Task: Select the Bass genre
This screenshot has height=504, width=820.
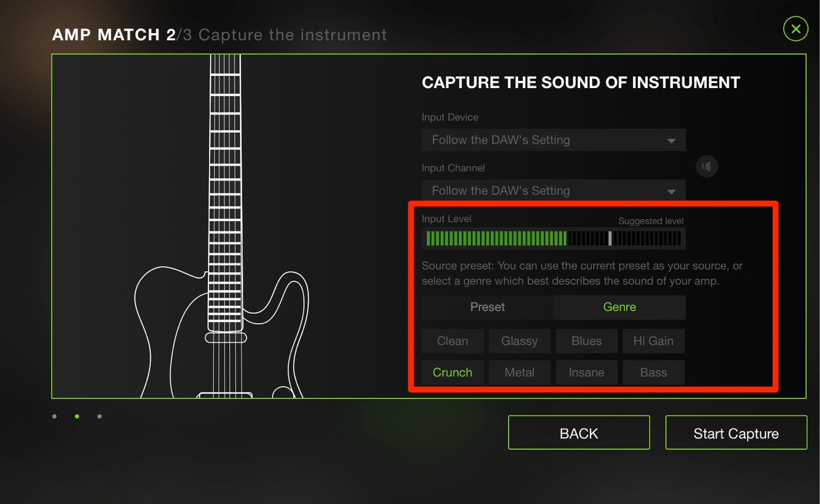Action: 653,372
